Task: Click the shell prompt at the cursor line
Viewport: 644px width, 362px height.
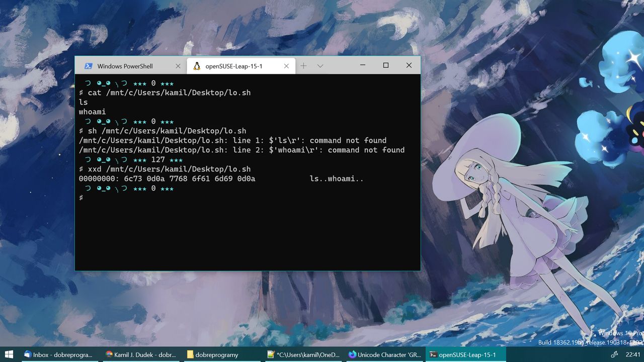Action: tap(82, 198)
